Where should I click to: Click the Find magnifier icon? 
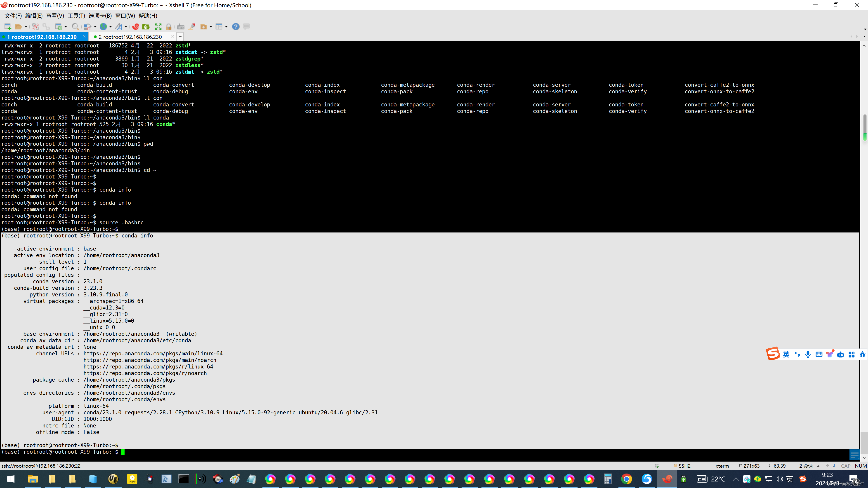click(x=75, y=27)
